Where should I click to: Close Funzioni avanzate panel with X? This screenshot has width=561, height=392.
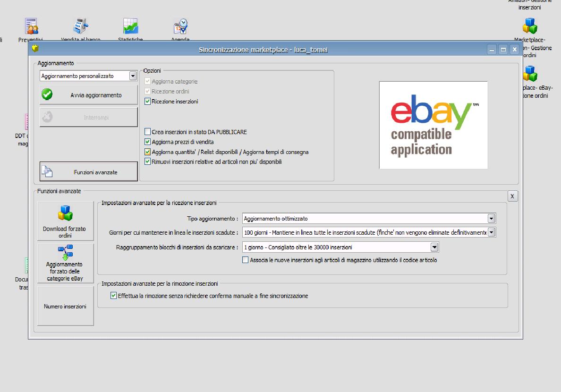point(512,196)
